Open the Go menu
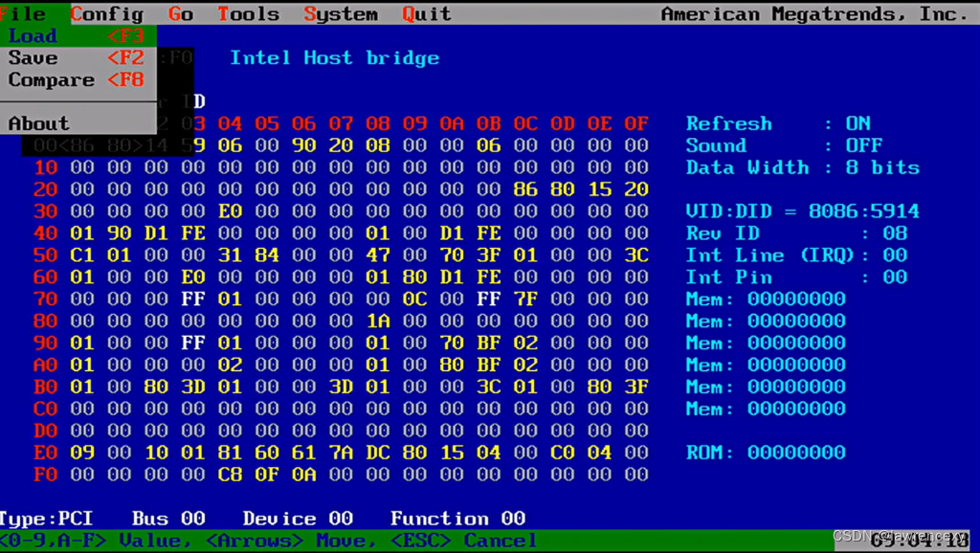Screen dimensions: 980x553 tap(181, 13)
